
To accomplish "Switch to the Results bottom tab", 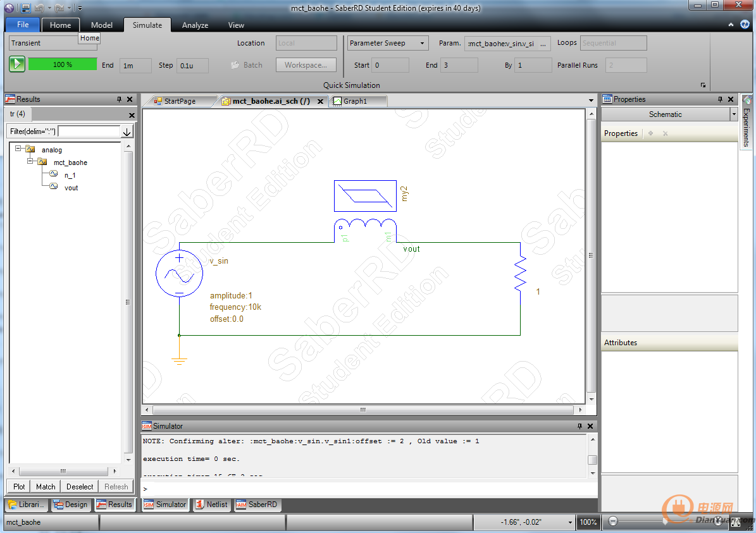I will 115,505.
